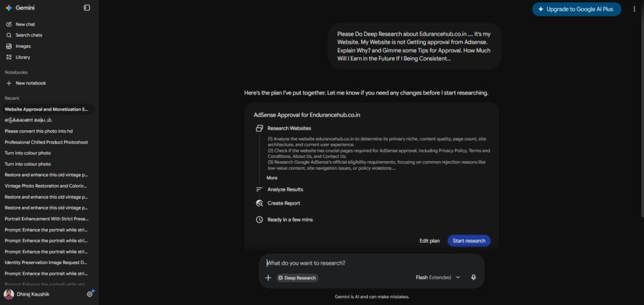Click the plus attach icon
This screenshot has width=644, height=305.
[268, 278]
